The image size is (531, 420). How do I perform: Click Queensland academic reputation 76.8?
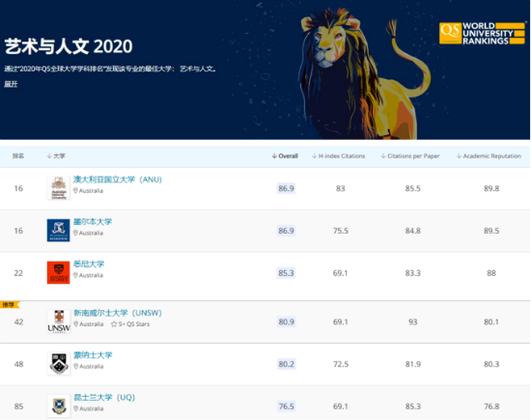click(491, 406)
